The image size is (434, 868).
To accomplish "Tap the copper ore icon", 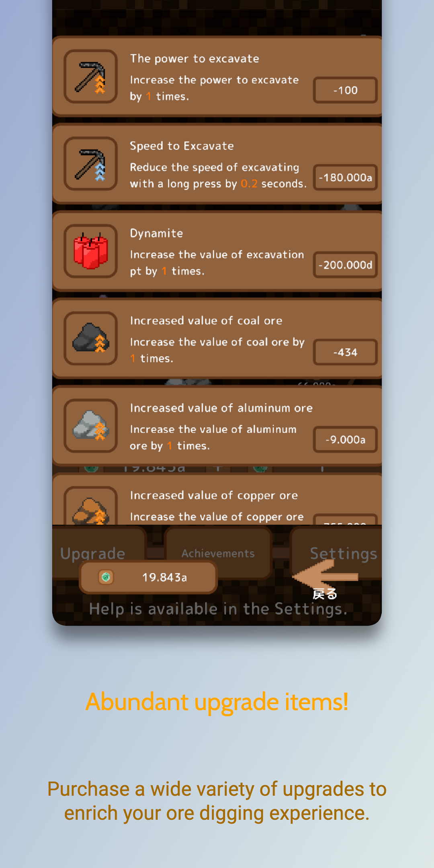I will point(91,506).
